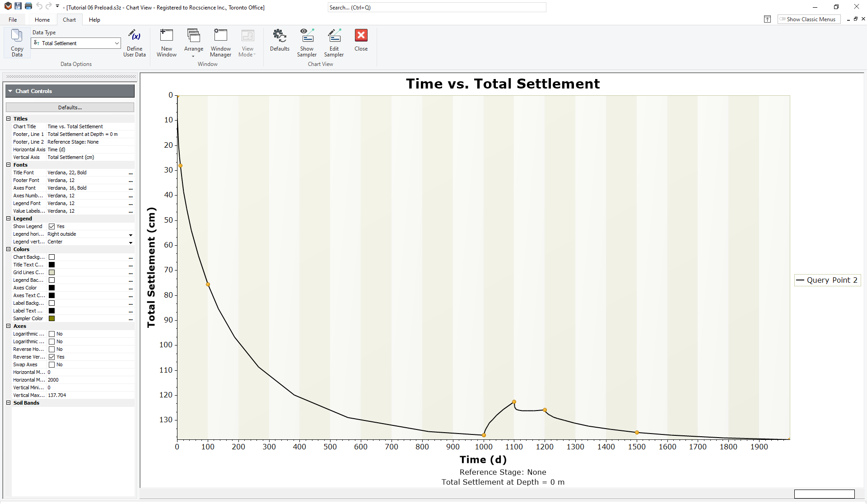The width and height of the screenshot is (867, 504).
Task: Open the Legend horizontal position dropdown
Action: [131, 235]
